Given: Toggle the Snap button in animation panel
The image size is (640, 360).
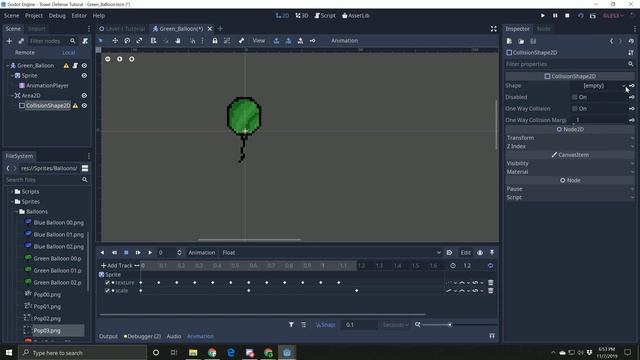Looking at the screenshot, I should pyautogui.click(x=326, y=325).
